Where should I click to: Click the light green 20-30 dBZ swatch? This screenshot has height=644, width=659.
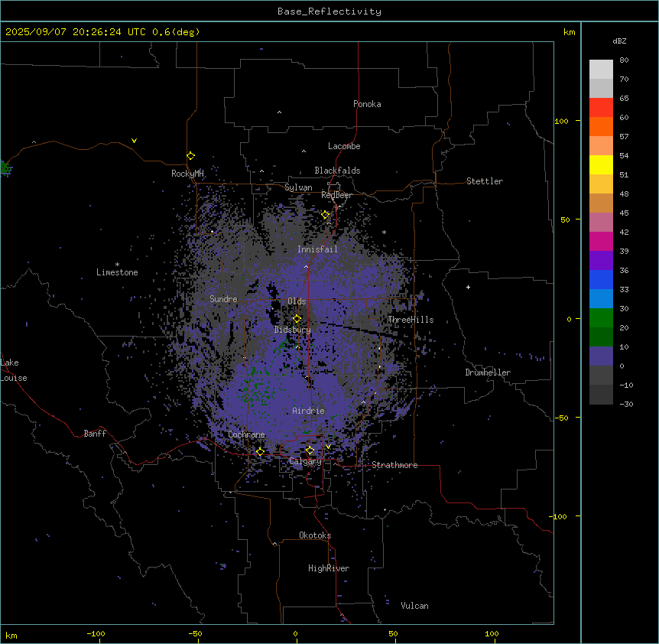(x=601, y=318)
